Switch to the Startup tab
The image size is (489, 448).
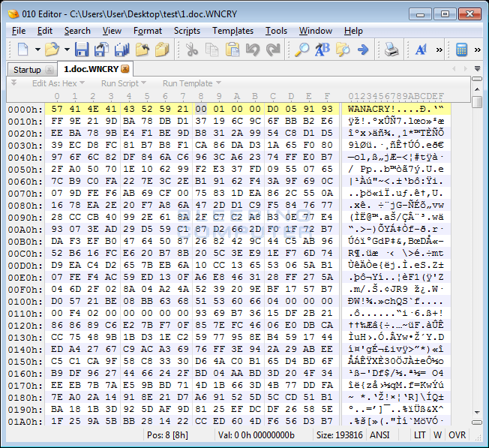(x=27, y=69)
